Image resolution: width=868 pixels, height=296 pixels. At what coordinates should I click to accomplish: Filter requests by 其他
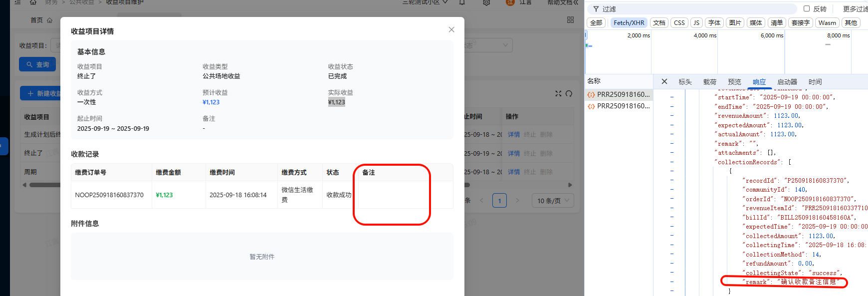click(851, 22)
